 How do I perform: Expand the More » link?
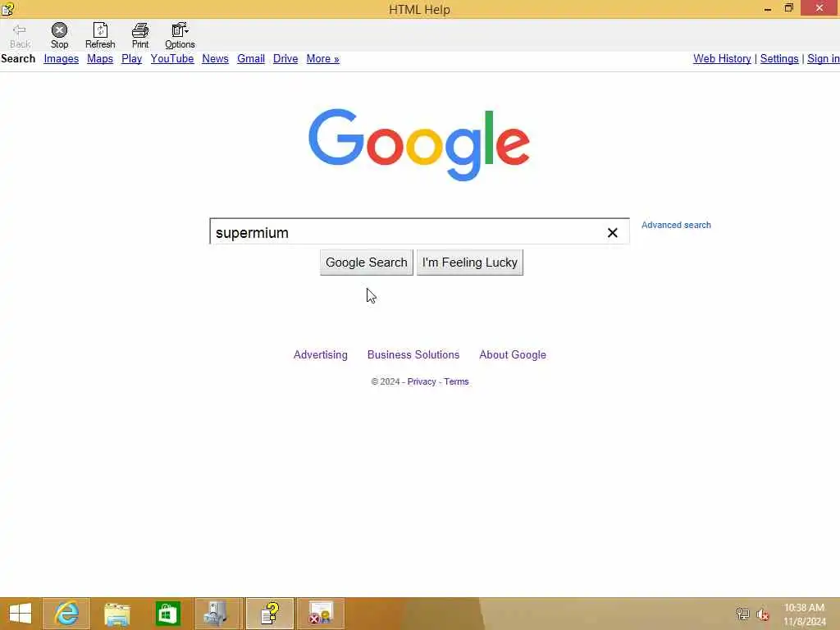322,59
